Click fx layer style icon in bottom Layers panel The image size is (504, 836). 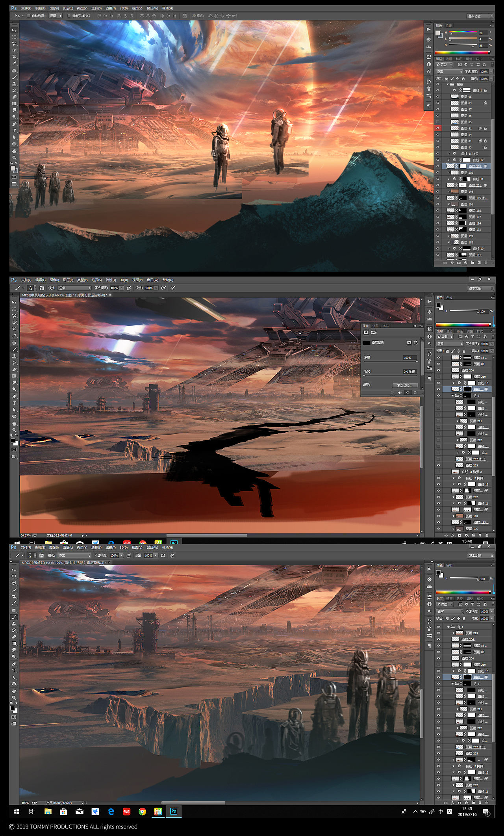click(x=453, y=803)
